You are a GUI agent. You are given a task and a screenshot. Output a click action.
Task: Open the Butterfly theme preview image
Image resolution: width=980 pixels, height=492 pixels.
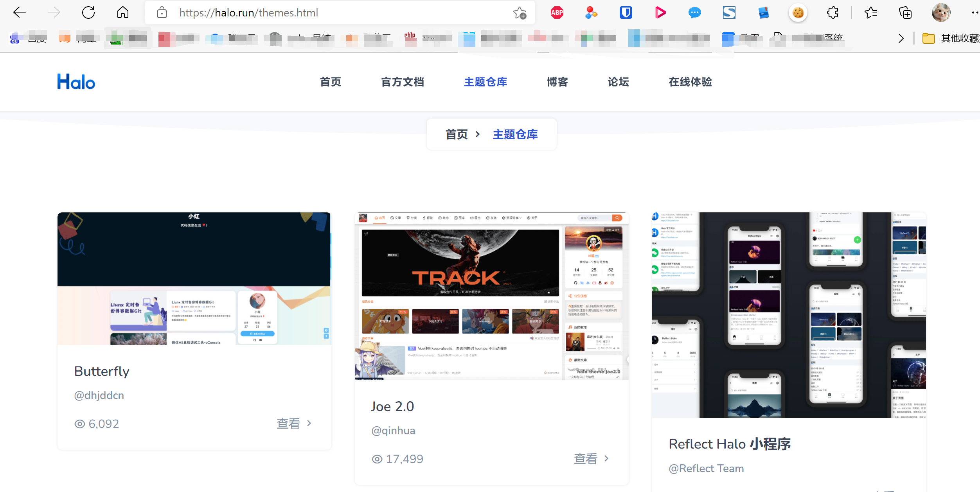point(194,278)
